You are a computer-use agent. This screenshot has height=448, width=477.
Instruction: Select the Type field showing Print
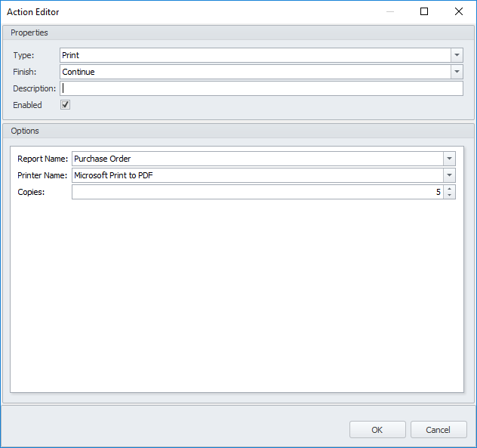[255, 55]
